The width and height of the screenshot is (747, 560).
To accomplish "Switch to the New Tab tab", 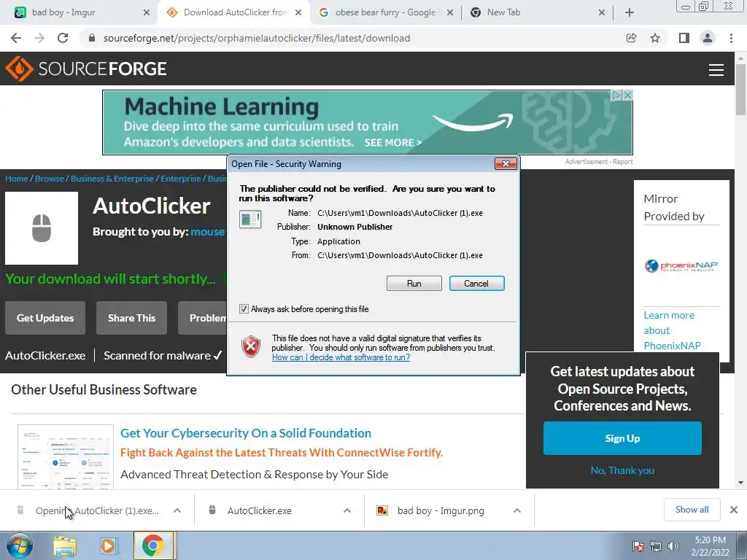I will coord(538,13).
